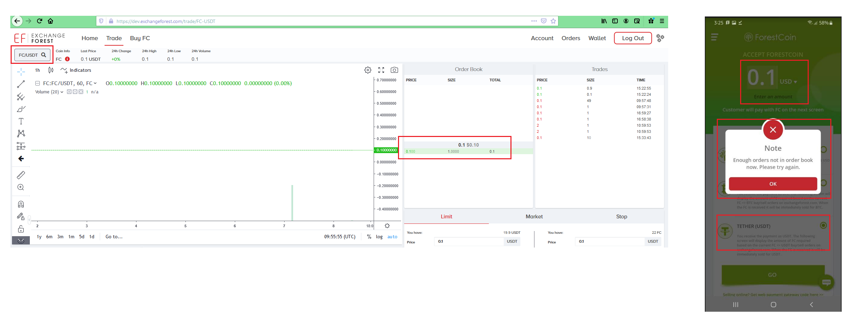Viewport: 868px width, 333px height.
Task: Set chart range to 1d
Action: pos(92,237)
